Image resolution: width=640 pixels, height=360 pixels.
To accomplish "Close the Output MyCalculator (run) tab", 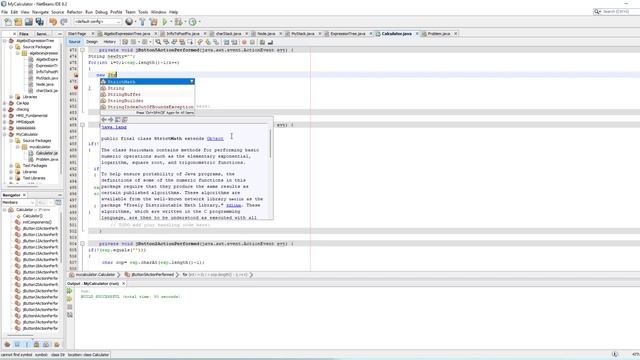I will [x=124, y=283].
